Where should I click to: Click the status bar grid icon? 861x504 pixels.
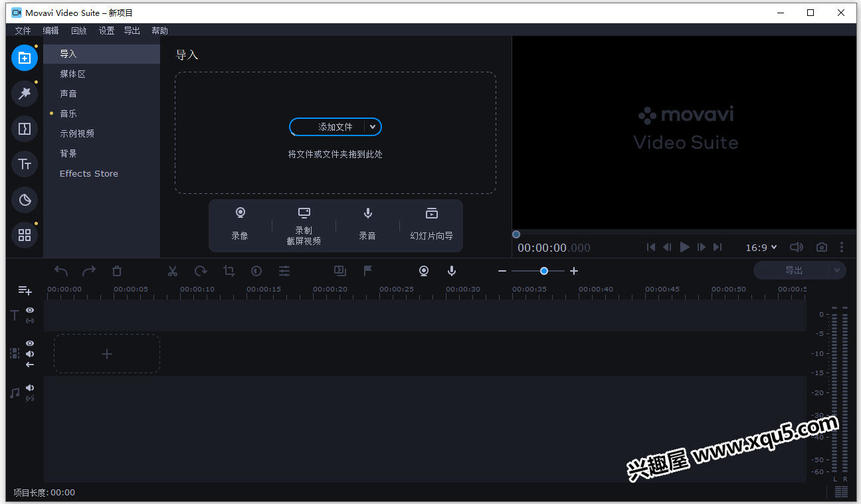pyautogui.click(x=841, y=492)
